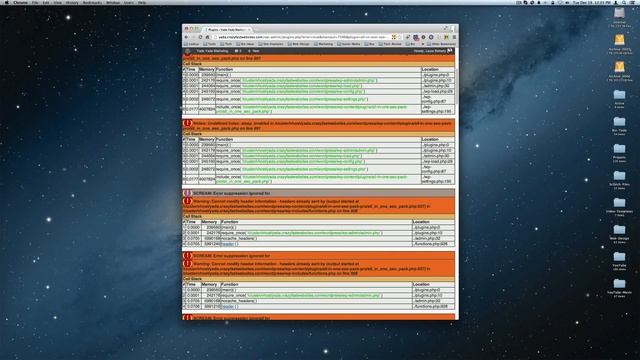The image size is (640, 360).
Task: Open the Bookmarks menu in the menu bar
Action: pyautogui.click(x=92, y=2)
